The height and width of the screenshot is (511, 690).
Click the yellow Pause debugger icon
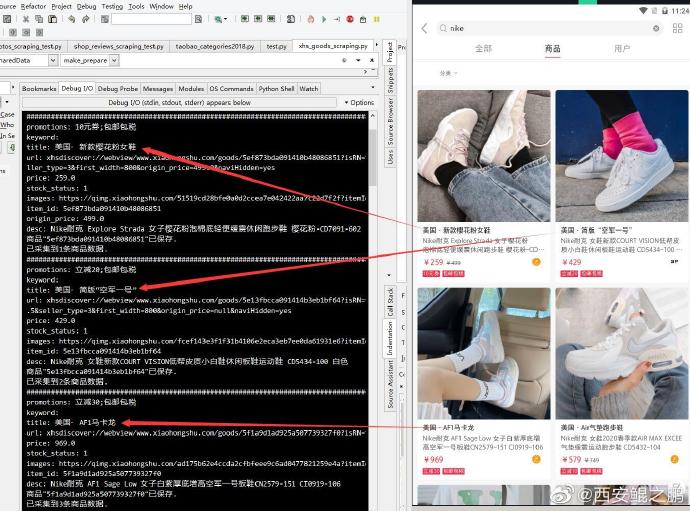coord(377,19)
